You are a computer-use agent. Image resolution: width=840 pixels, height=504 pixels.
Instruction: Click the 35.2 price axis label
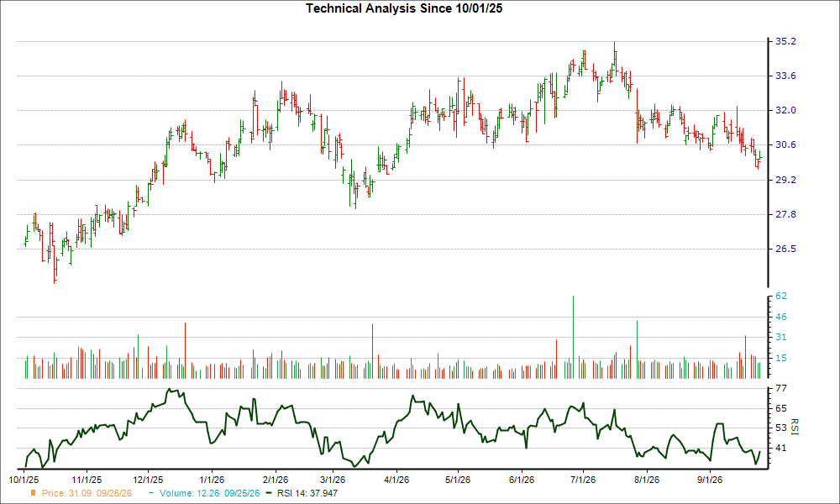coord(786,41)
